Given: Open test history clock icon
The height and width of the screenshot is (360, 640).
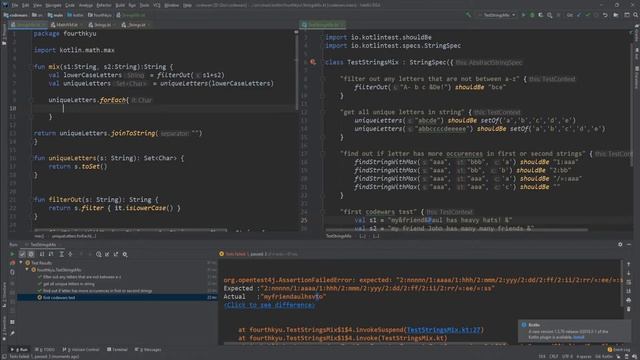Looking at the screenshot, I should 98,254.
